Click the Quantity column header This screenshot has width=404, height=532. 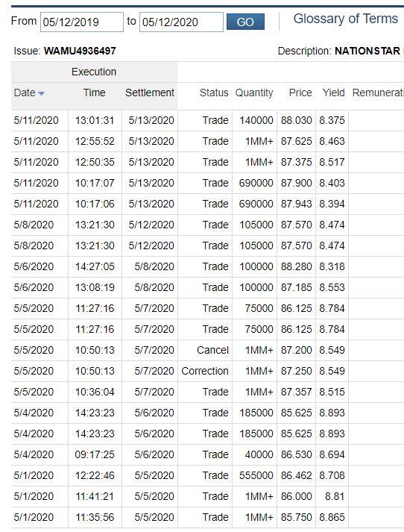tap(254, 93)
